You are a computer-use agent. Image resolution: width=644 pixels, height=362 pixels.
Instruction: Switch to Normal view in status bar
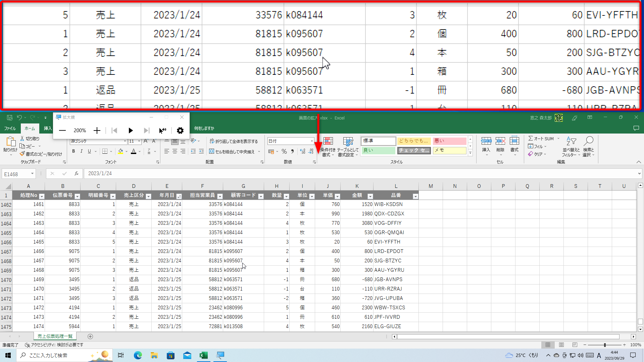tap(548, 345)
